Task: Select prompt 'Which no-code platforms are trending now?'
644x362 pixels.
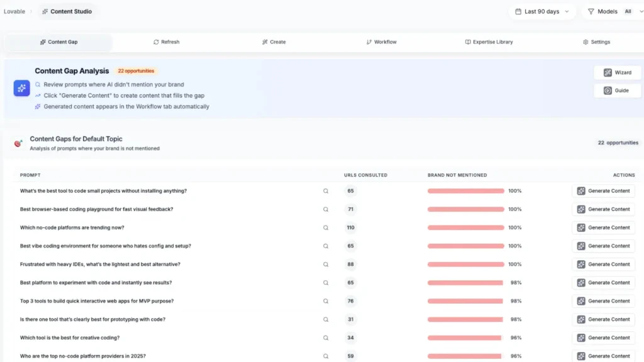Action: point(72,228)
